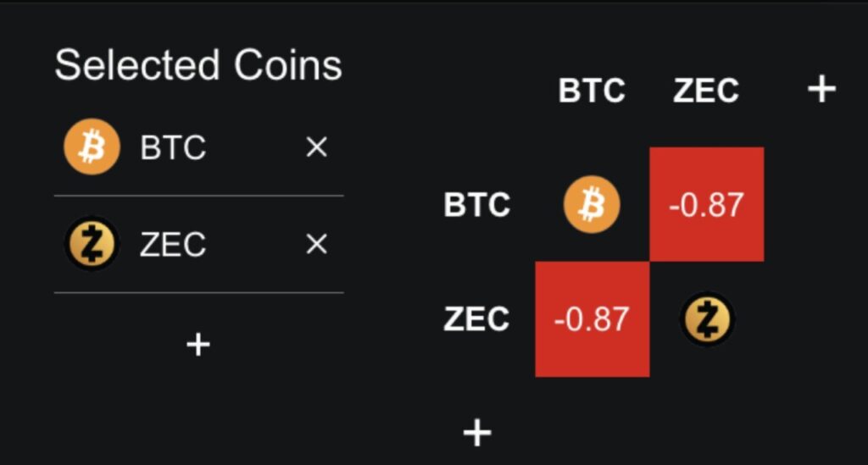Click the red -0.87 cell in the ZEC row
Viewport: 868px width, 465px height.
pos(592,319)
